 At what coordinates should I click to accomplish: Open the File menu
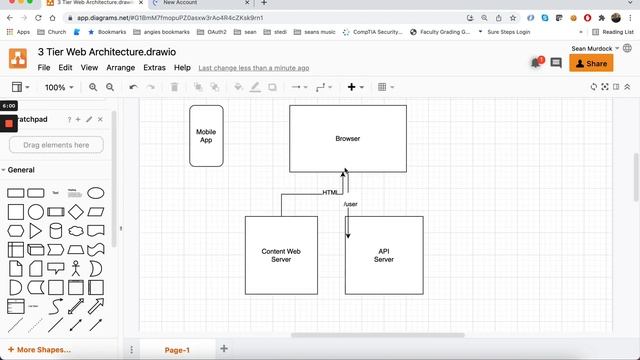44,68
